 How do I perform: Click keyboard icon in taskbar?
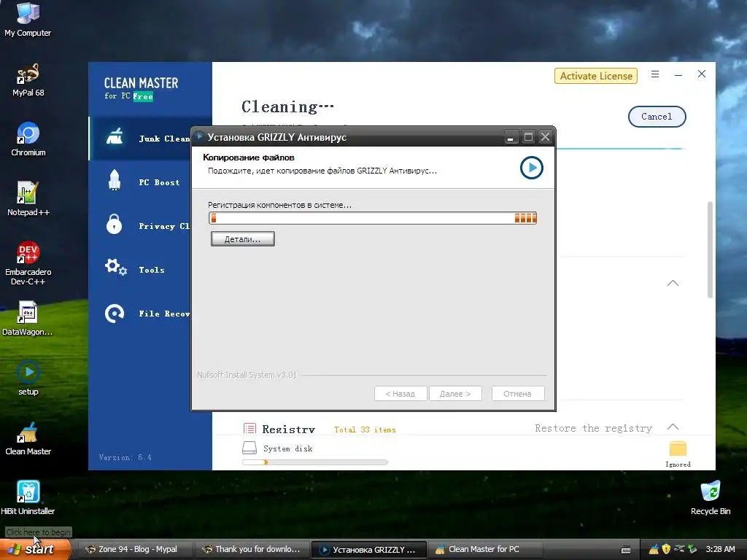626,550
